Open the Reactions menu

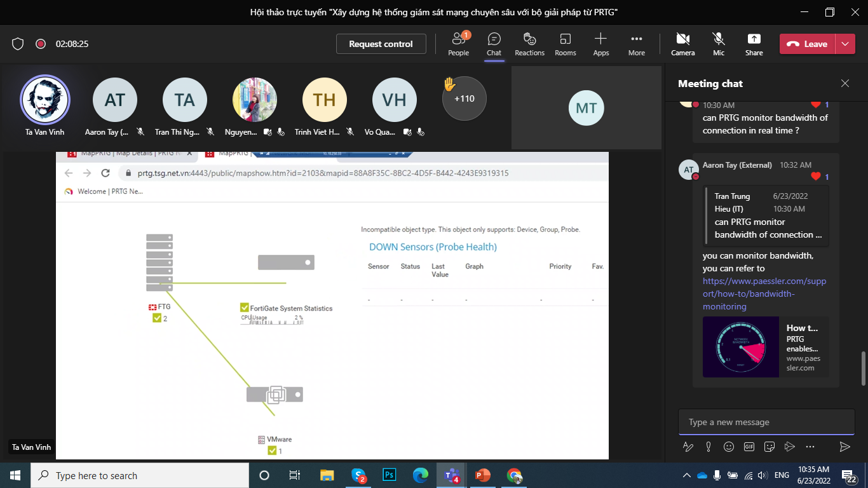click(529, 44)
